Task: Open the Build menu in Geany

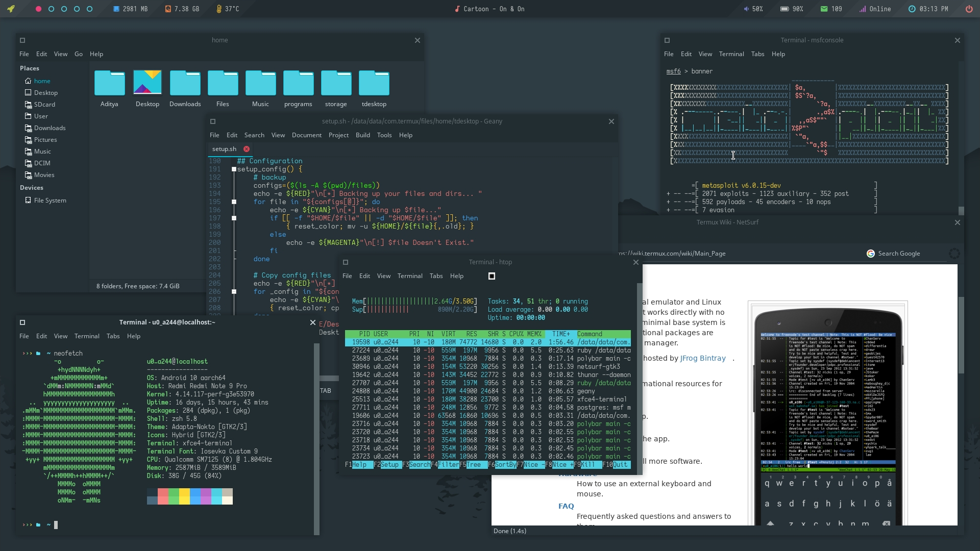Action: point(362,135)
